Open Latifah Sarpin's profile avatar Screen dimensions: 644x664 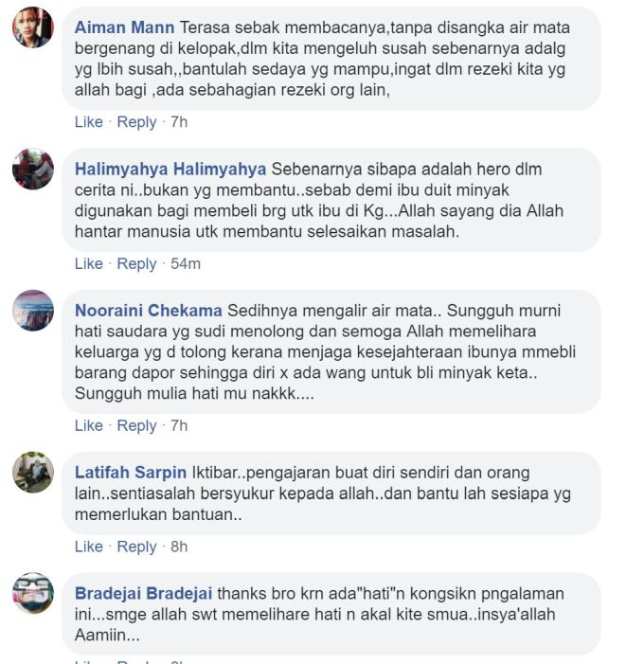(33, 472)
